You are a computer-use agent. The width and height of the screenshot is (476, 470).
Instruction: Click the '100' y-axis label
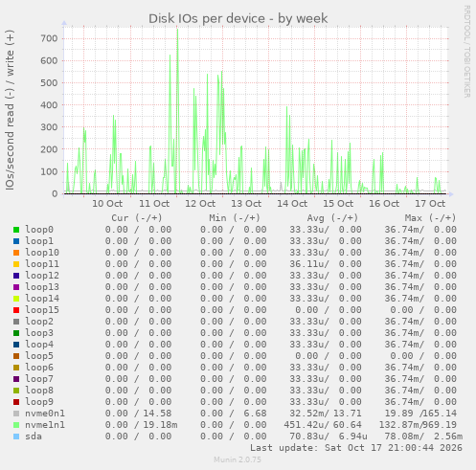point(49,171)
